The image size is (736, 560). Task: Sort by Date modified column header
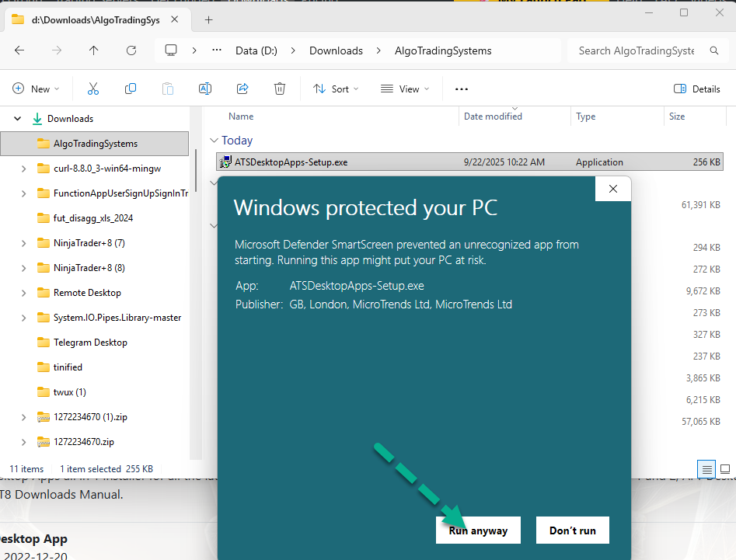pos(493,117)
